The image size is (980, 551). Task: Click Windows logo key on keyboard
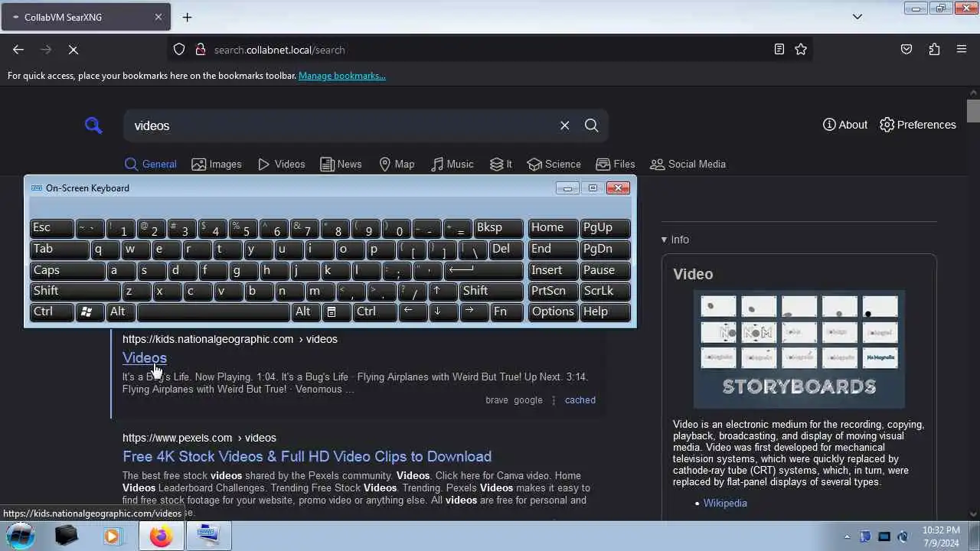pyautogui.click(x=90, y=311)
